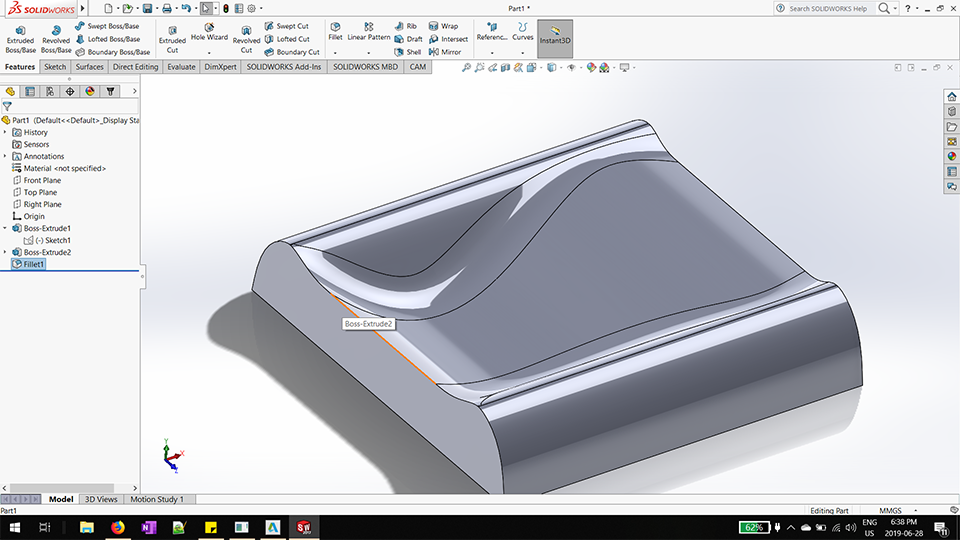Open the DisplayManager panel tab
Screen dimensions: 960x540
90,91
